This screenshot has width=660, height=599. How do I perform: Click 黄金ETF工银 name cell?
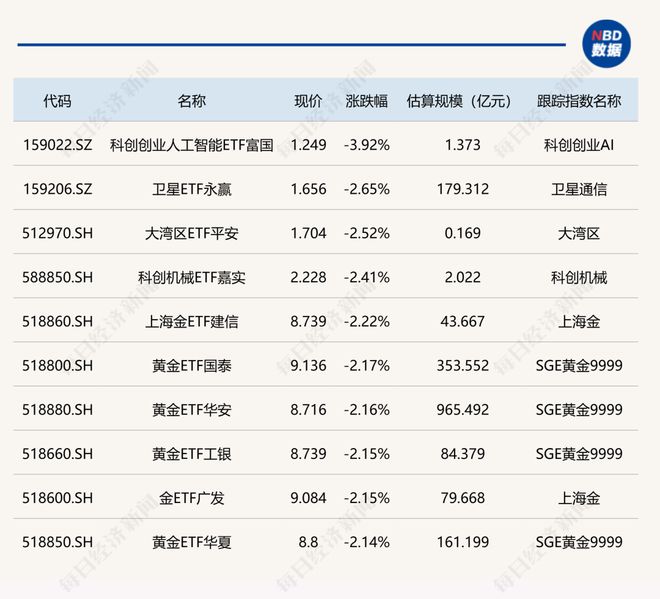pos(192,454)
